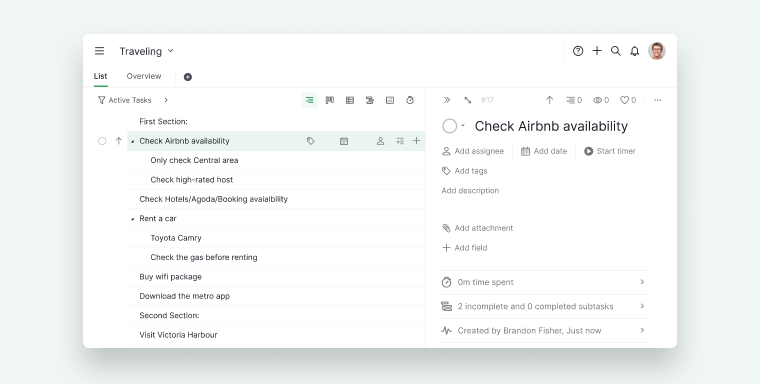Click the up arrow in task panel header

(x=549, y=100)
